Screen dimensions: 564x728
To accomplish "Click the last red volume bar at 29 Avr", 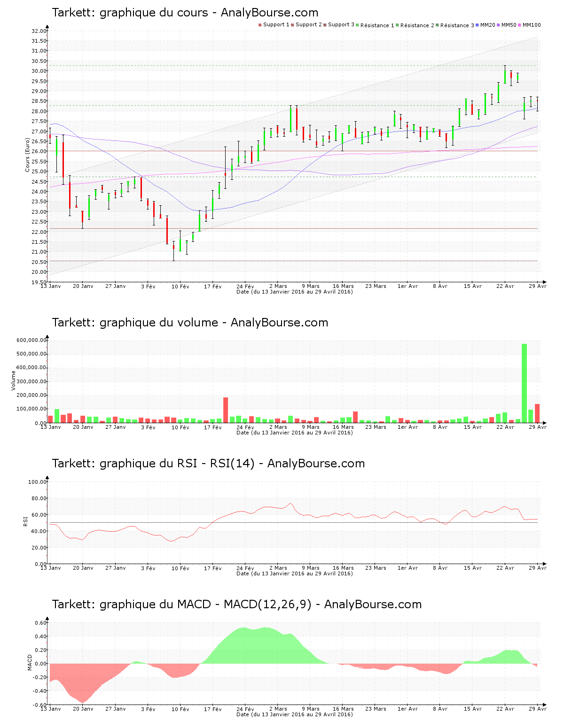I will [x=537, y=413].
